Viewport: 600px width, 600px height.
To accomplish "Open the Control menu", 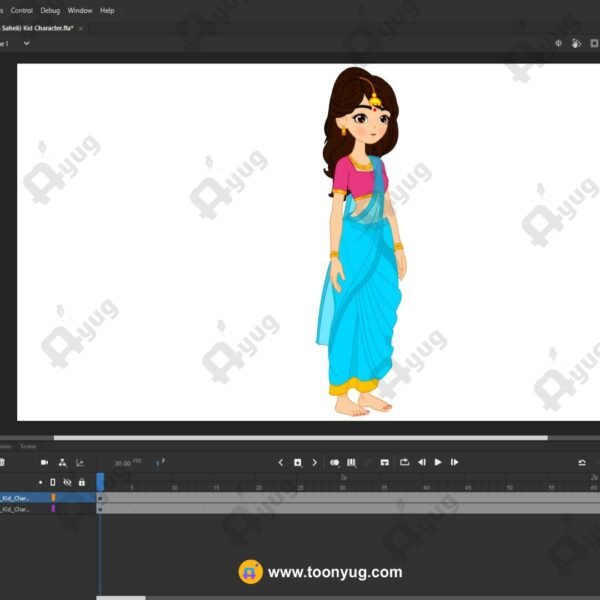I will coord(22,11).
